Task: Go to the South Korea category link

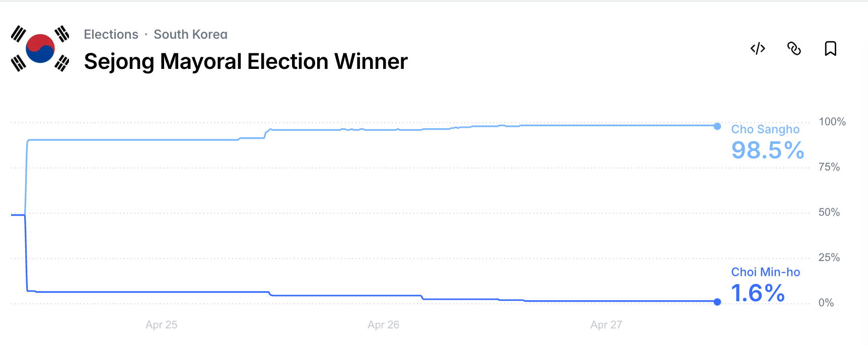Action: tap(190, 34)
